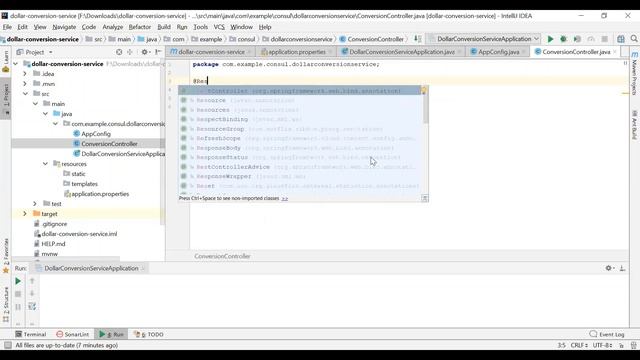Open Maven Projects side panel
640x360 pixels.
click(634, 74)
